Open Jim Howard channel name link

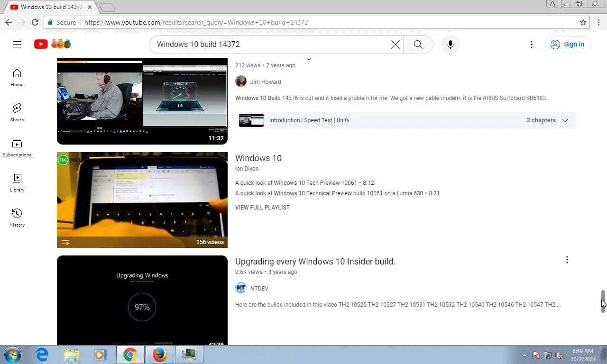pos(266,82)
